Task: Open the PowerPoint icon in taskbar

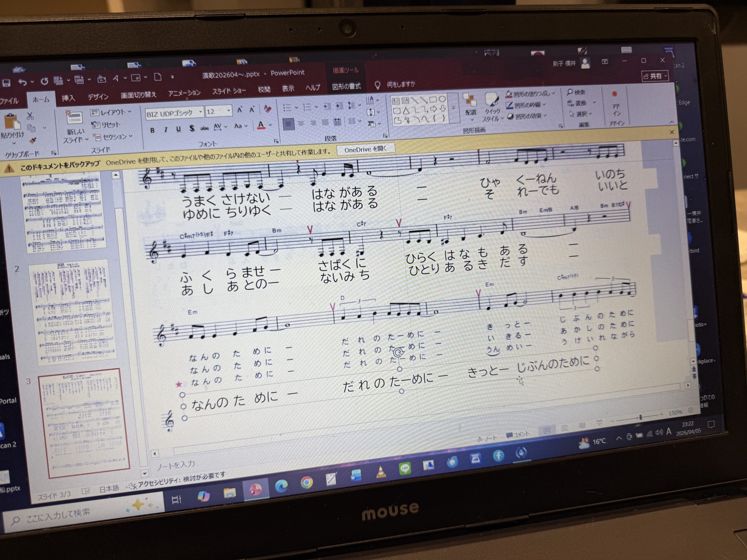Action: pyautogui.click(x=255, y=489)
